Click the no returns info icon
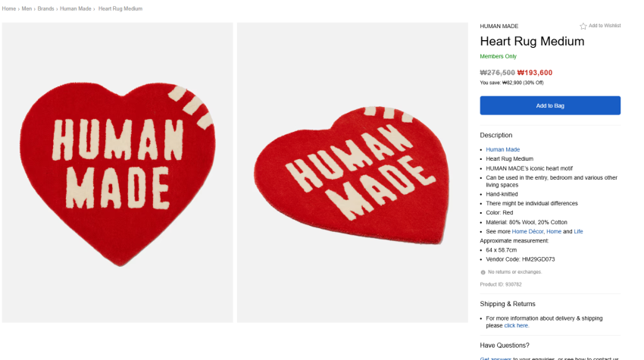Viewport: 644px width, 360px height. [x=483, y=271]
